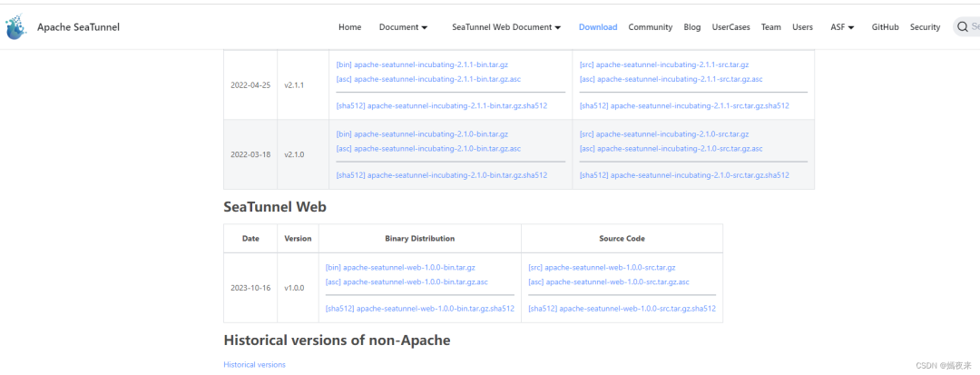This screenshot has height=375, width=980.
Task: Navigate to the Team page
Action: pyautogui.click(x=770, y=27)
